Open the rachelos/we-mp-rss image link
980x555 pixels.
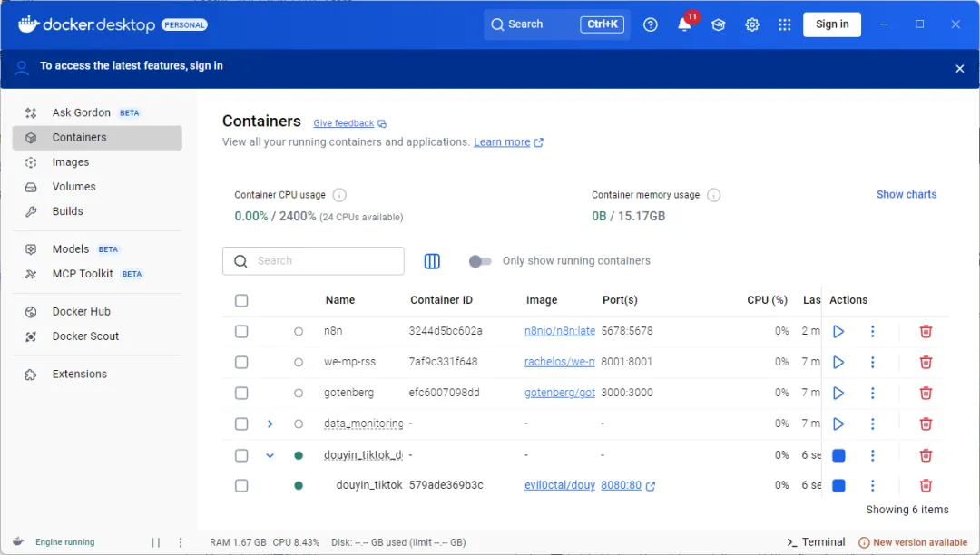pyautogui.click(x=559, y=362)
